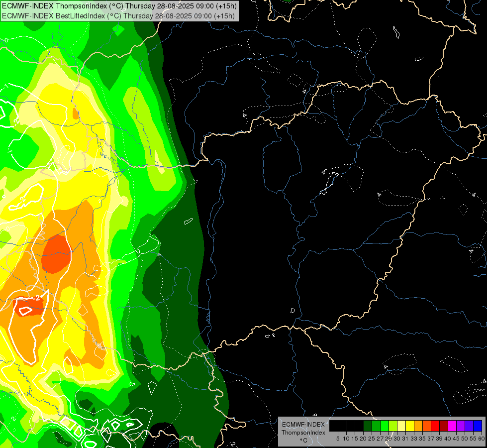Select the bright green 27–29 legend swatch

point(385,426)
